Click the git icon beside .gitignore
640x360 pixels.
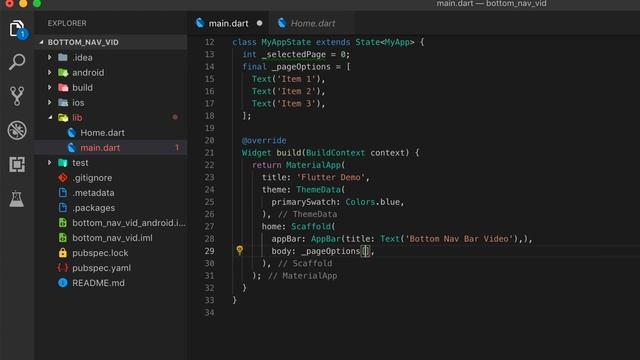coord(63,178)
